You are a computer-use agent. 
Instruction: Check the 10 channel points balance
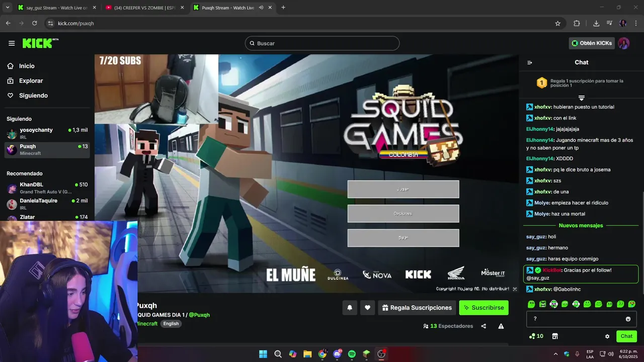tap(536, 336)
